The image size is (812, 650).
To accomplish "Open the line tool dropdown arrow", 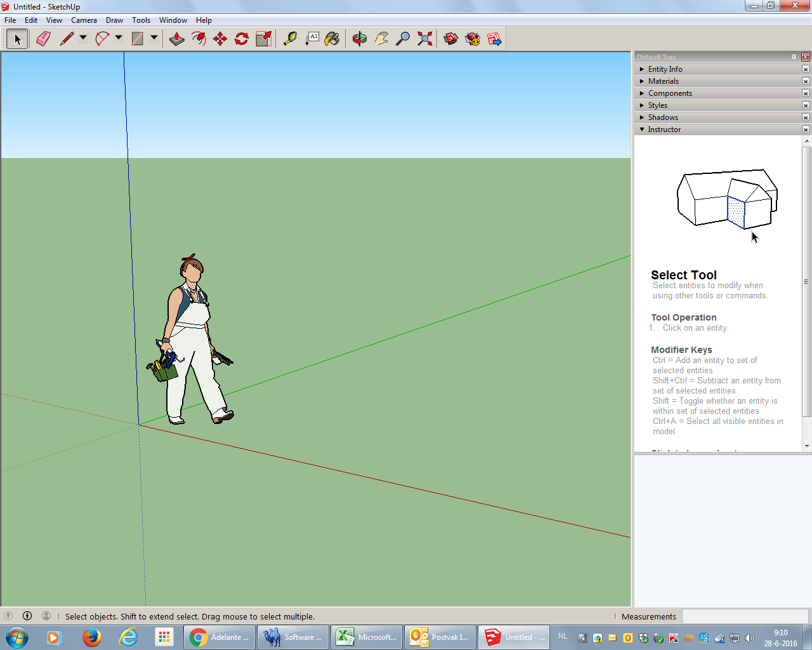I will [83, 38].
